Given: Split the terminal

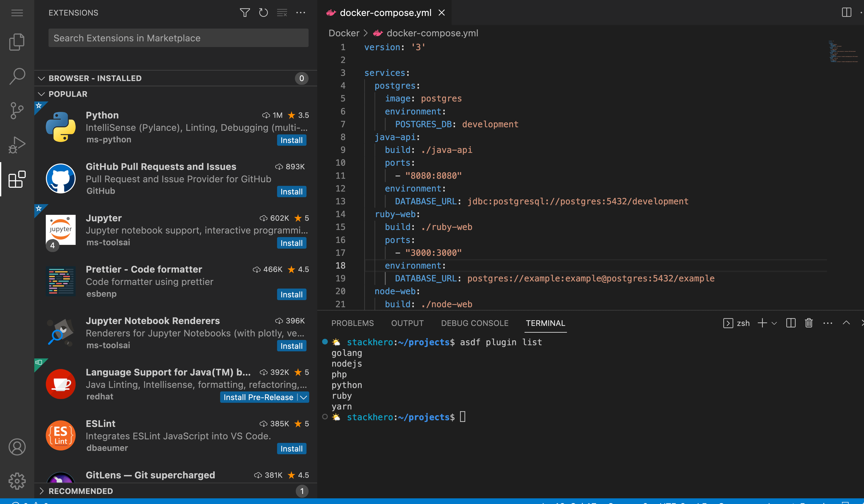Looking at the screenshot, I should coord(791,323).
